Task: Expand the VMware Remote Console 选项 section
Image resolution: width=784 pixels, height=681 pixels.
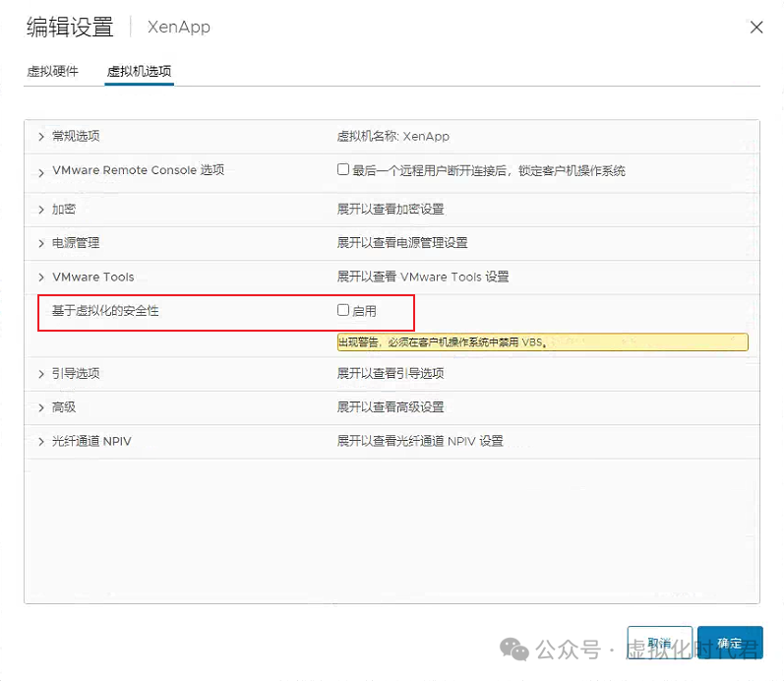Action: [41, 173]
